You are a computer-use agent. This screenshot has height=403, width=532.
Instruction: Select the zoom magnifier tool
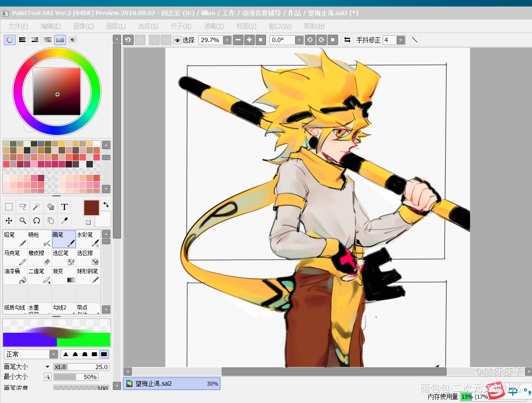click(x=23, y=220)
